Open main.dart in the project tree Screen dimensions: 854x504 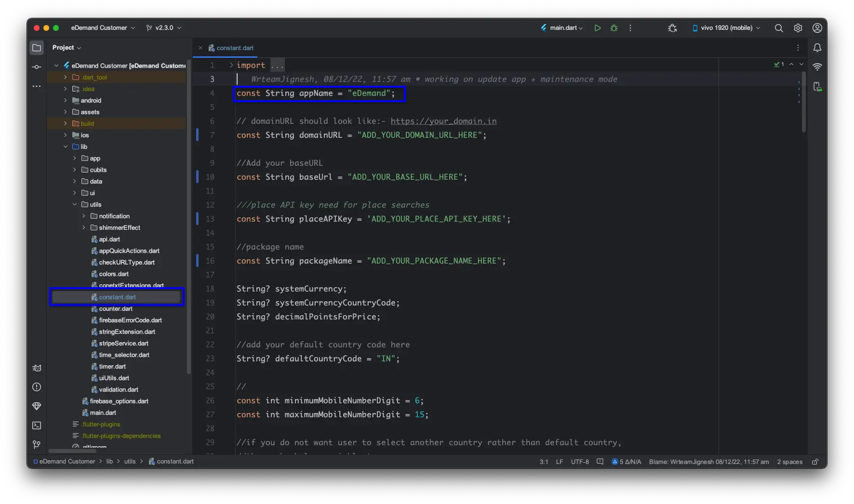coord(103,412)
